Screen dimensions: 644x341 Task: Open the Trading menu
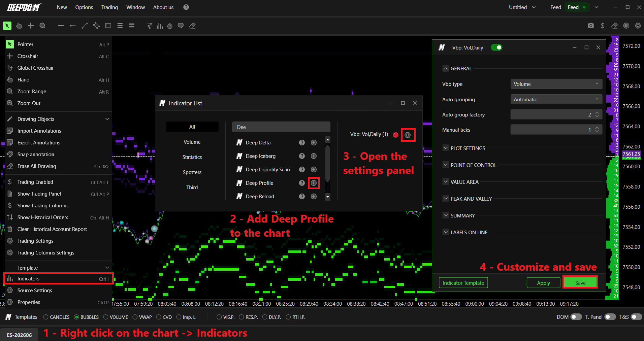[110, 7]
